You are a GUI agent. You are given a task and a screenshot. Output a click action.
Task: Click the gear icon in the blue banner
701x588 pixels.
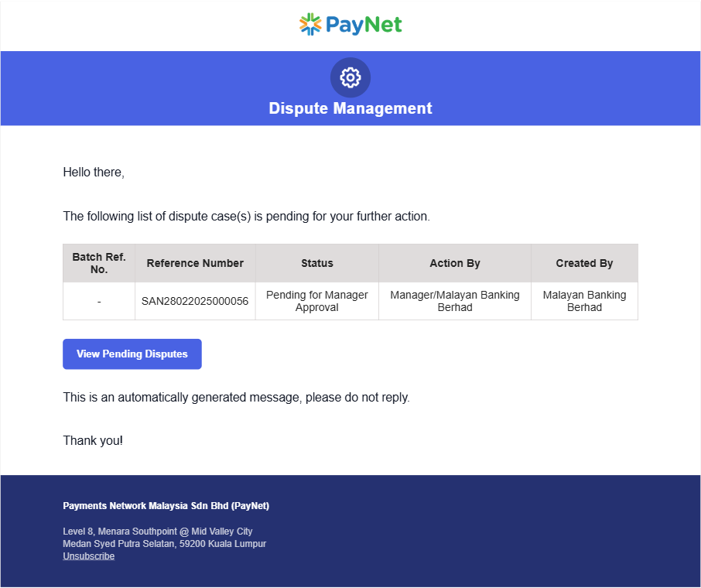[350, 77]
